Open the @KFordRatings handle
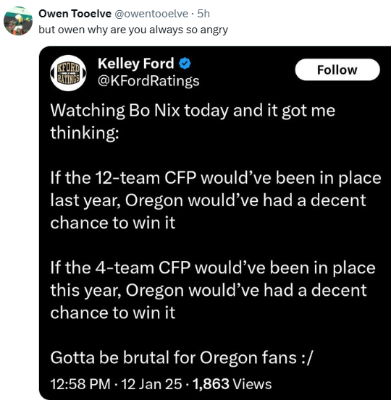391x400 pixels. pos(148,81)
